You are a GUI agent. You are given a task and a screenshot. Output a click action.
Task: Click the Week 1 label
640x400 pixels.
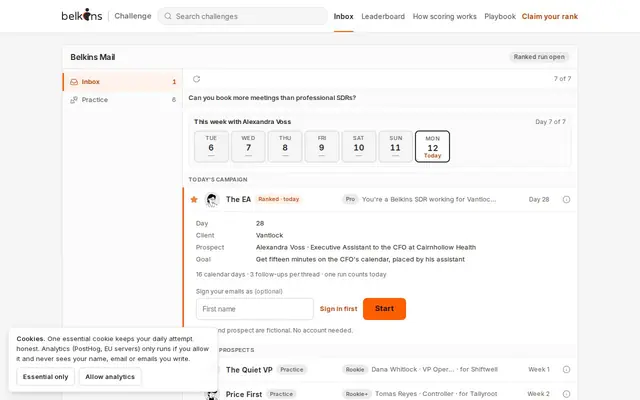539,369
